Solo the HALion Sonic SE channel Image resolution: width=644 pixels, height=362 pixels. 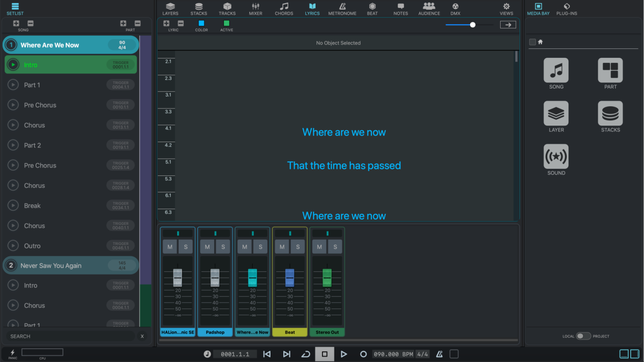pos(185,247)
